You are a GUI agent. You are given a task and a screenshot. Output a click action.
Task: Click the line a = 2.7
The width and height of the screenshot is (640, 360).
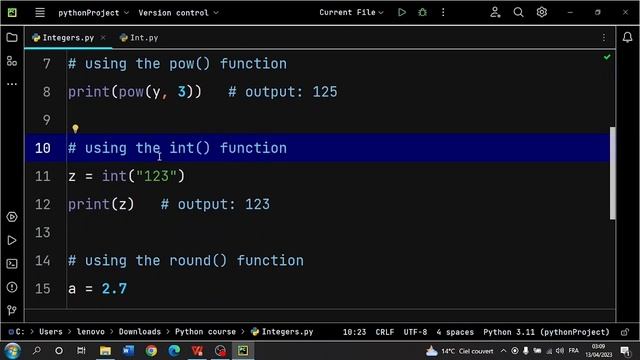(x=98, y=289)
